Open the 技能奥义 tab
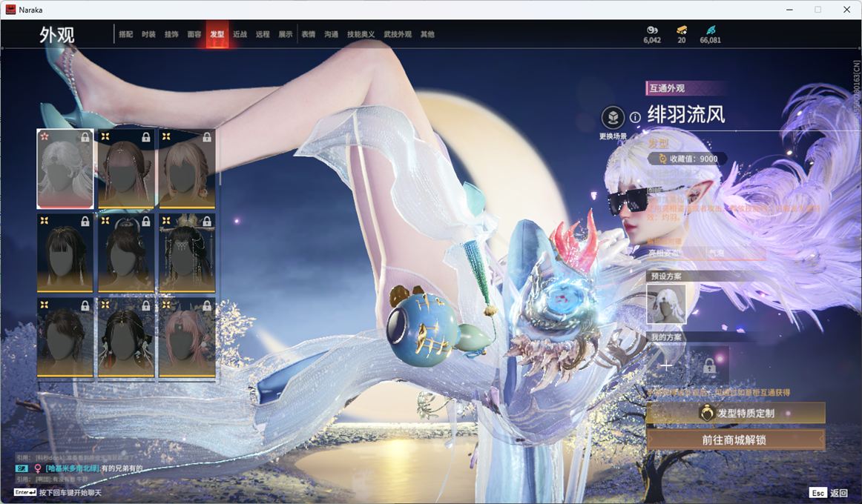 coord(361,34)
